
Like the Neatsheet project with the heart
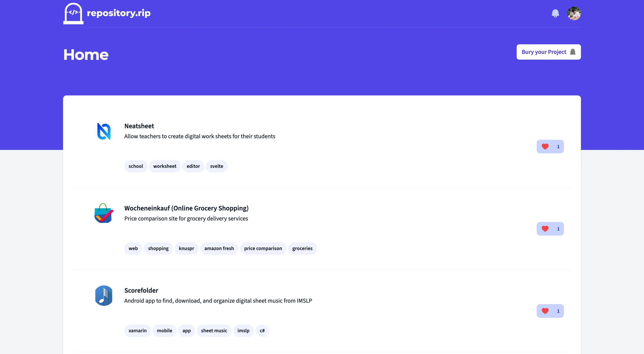click(x=545, y=147)
